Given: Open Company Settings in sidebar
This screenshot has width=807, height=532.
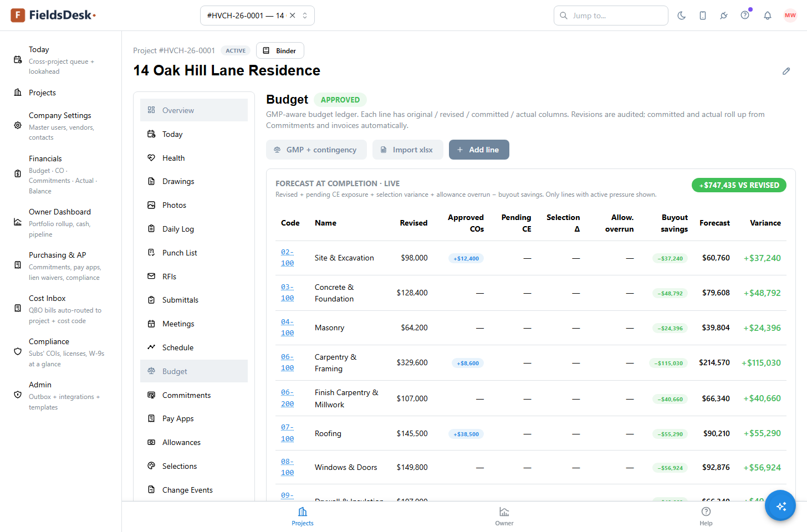Looking at the screenshot, I should click(60, 126).
